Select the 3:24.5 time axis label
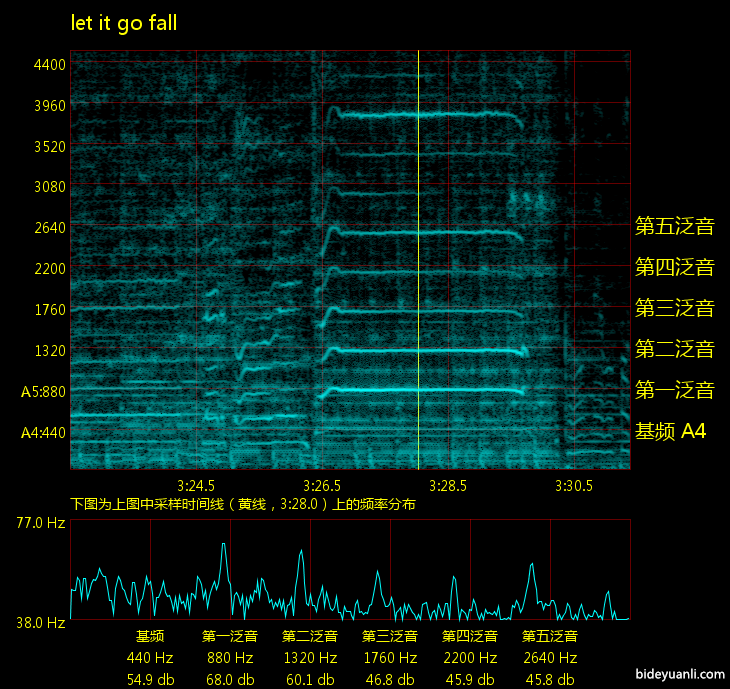This screenshot has height=689, width=730. click(196, 486)
